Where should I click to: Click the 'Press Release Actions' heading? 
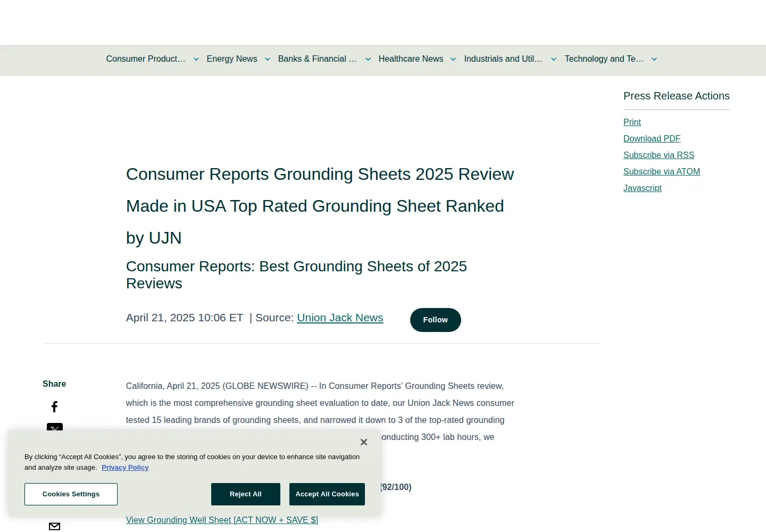click(677, 96)
